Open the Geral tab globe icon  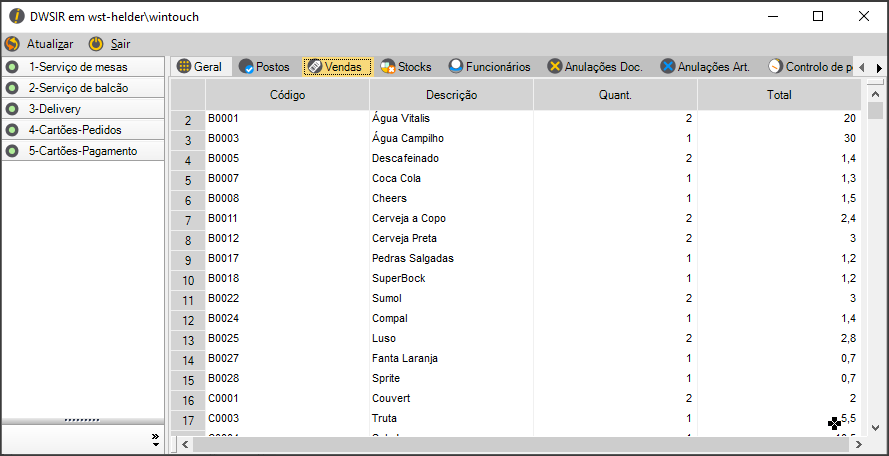pyautogui.click(x=184, y=67)
